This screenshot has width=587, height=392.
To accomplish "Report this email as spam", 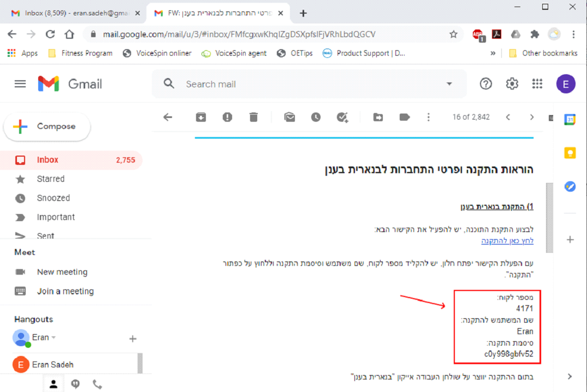I will pyautogui.click(x=227, y=117).
